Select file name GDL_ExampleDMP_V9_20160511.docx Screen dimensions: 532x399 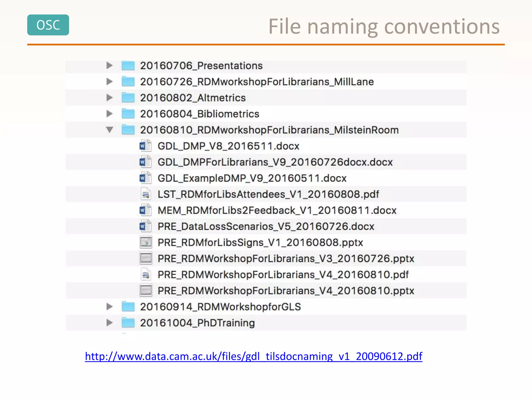tap(252, 178)
